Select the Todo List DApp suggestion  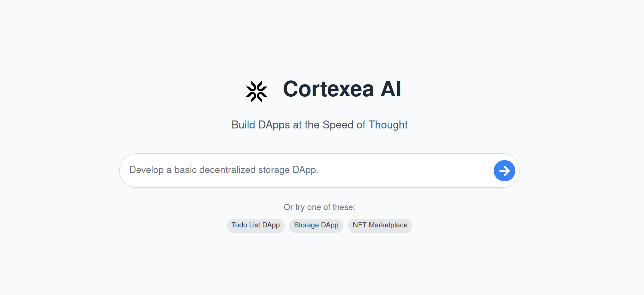(256, 225)
